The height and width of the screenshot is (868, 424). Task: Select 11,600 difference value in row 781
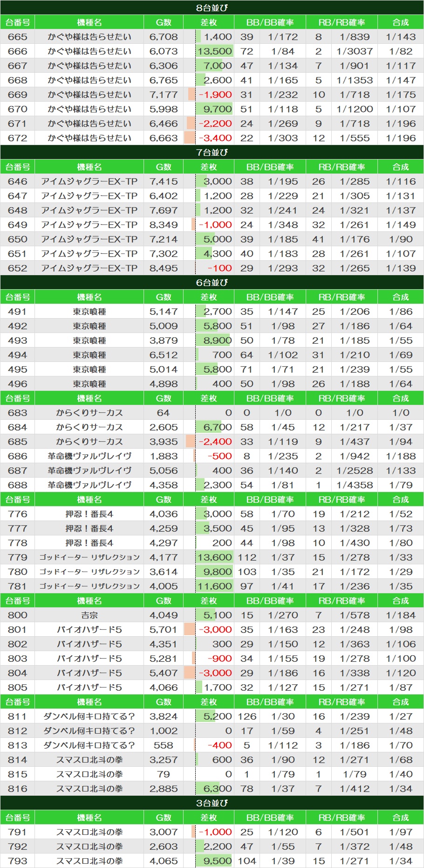(214, 586)
